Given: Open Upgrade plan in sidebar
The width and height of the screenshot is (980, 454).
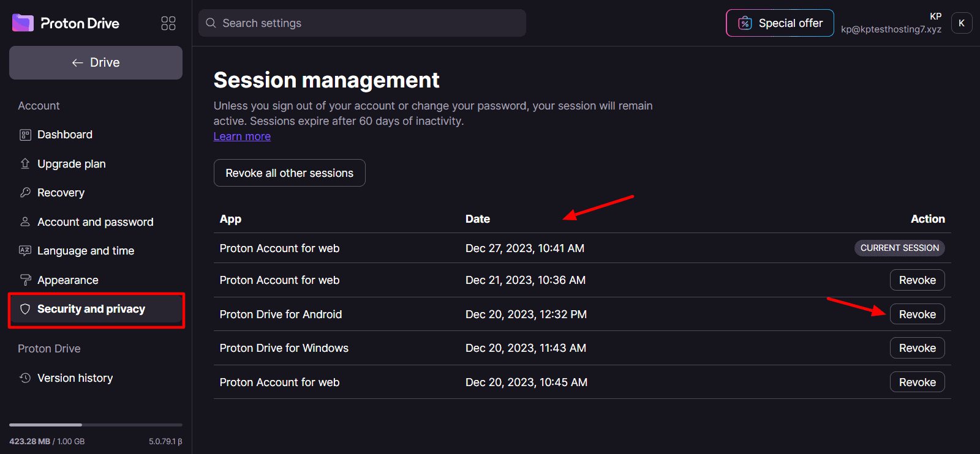Looking at the screenshot, I should (x=71, y=164).
